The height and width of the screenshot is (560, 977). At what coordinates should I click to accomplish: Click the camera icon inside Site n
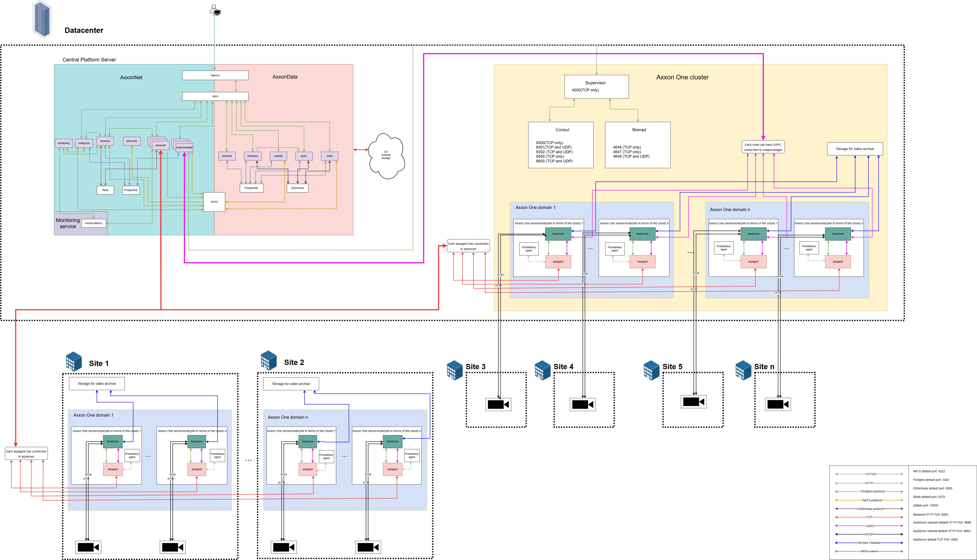coord(777,404)
